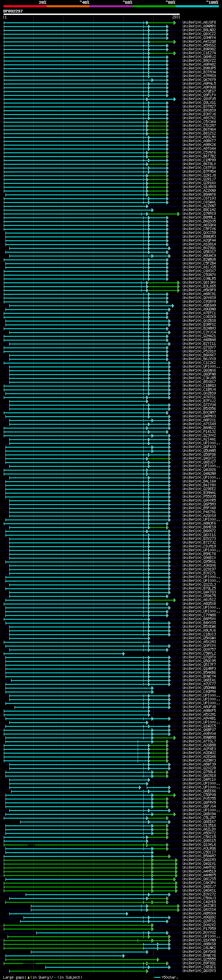Screen dimensions: 222x980
Task: Select label UniRef100_B8ANT6
Action: tap(199, 194)
